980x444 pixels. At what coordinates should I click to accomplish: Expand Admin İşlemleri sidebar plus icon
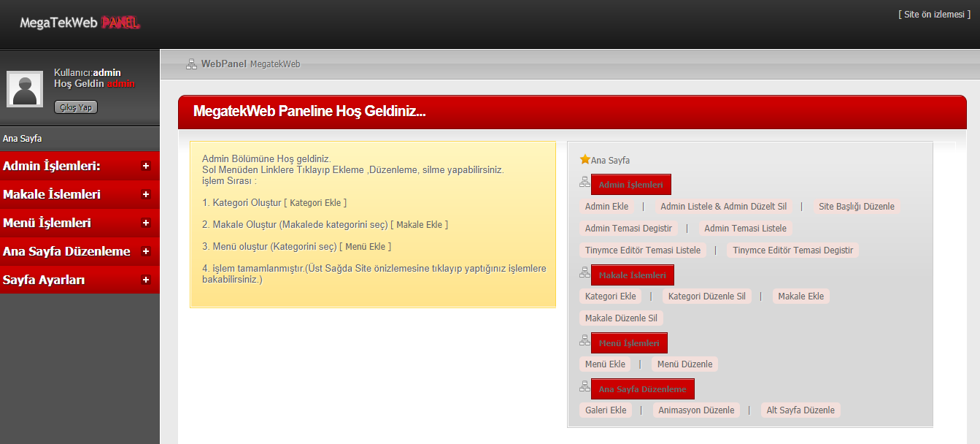(146, 166)
